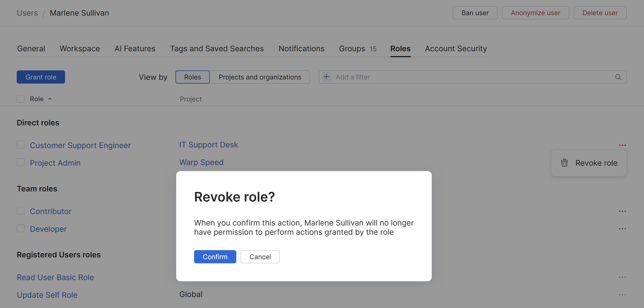This screenshot has height=308, width=644.
Task: Tick the Project Admin role checkbox
Action: coord(20,162)
